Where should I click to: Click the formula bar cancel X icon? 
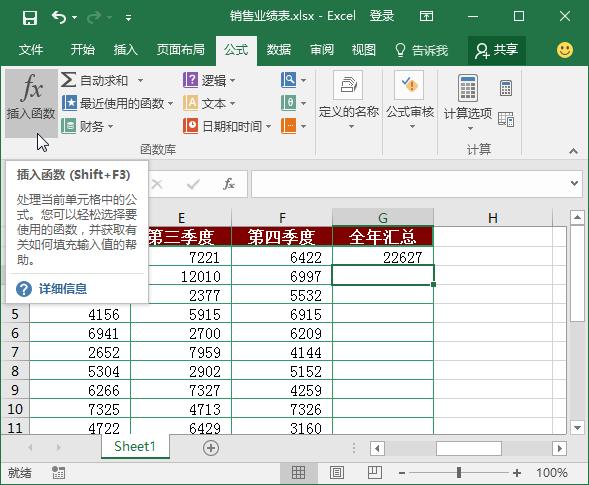pos(157,184)
